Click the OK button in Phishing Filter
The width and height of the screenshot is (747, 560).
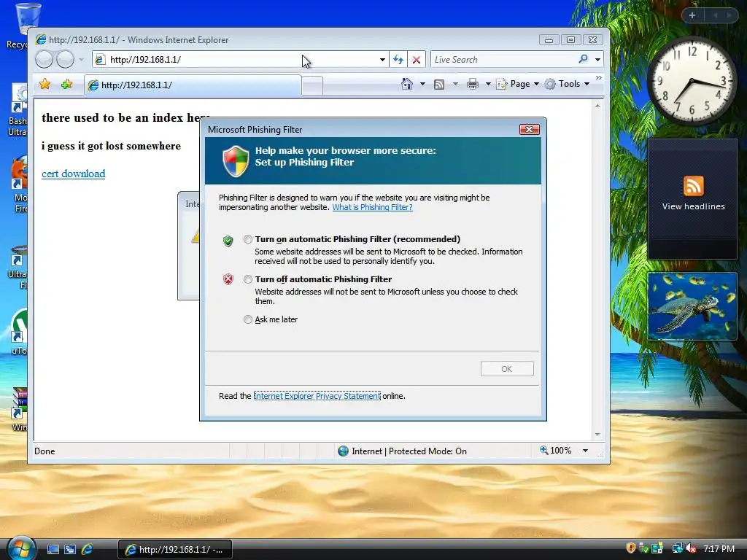pyautogui.click(x=507, y=368)
